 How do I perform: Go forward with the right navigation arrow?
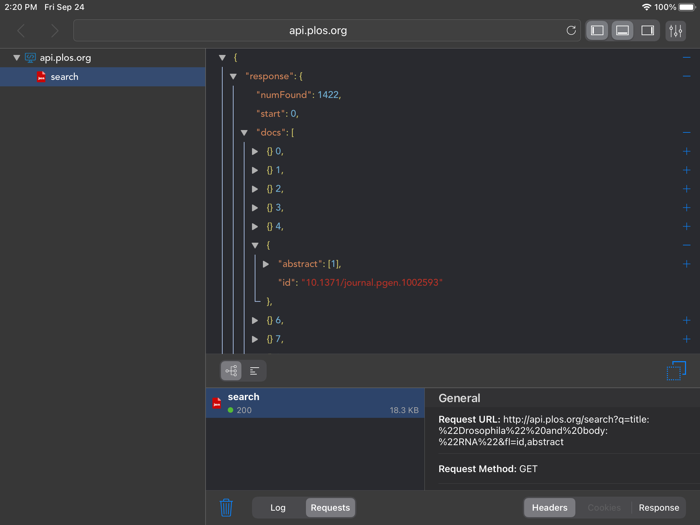pos(54,31)
